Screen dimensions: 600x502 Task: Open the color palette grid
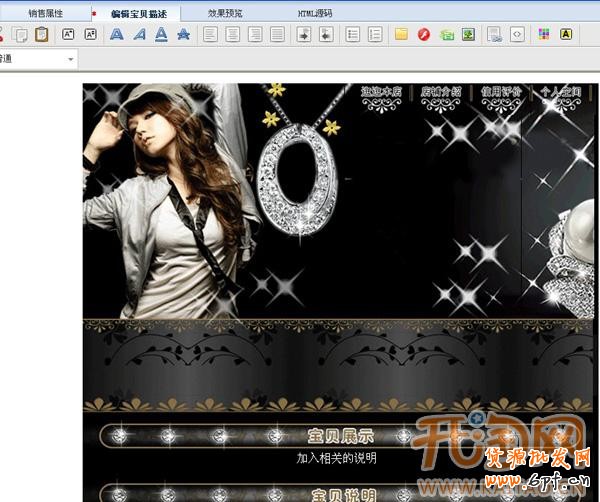click(x=543, y=35)
